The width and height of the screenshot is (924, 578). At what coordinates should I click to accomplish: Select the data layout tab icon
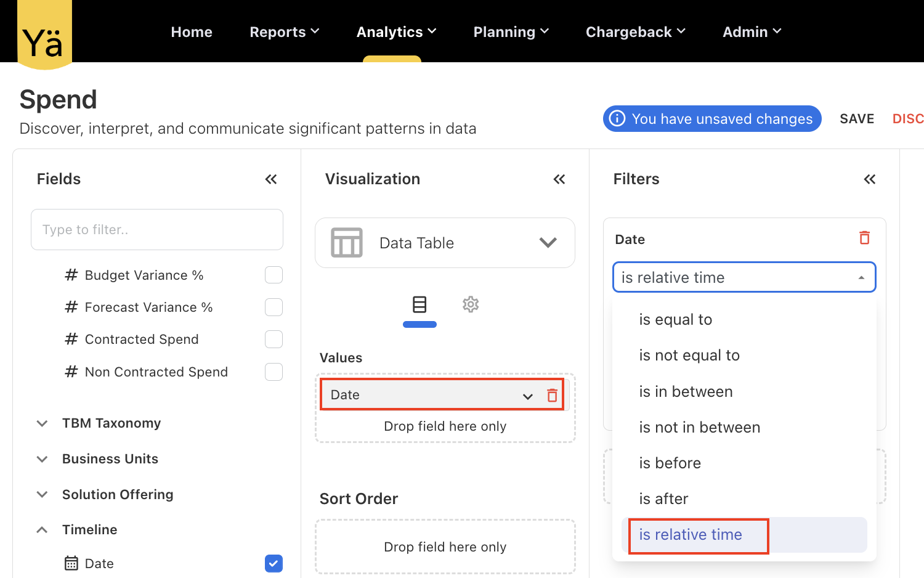[x=419, y=304]
